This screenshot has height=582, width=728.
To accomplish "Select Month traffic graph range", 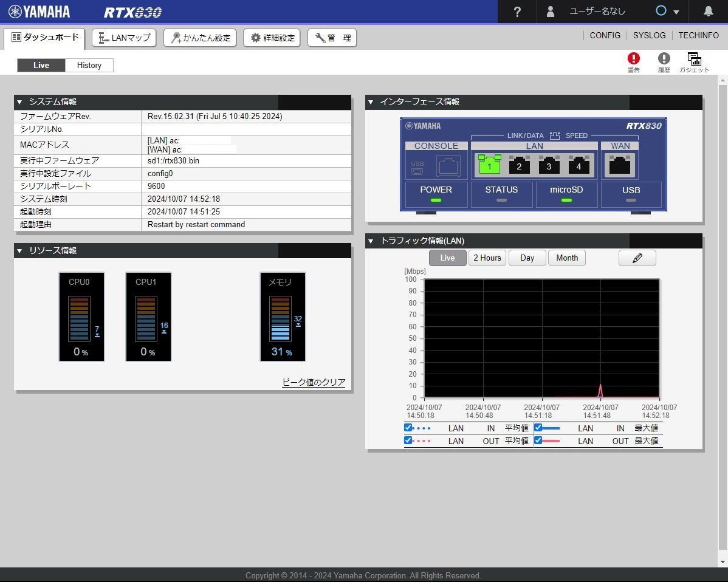I will [x=567, y=258].
